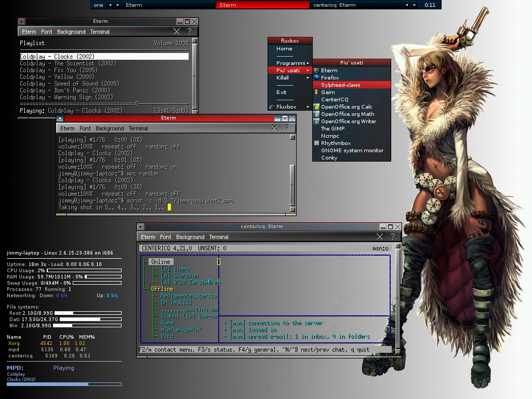Click the ? icon on middle Eterm menubar
Image resolution: width=532 pixels, height=399 pixels.
pos(287,128)
